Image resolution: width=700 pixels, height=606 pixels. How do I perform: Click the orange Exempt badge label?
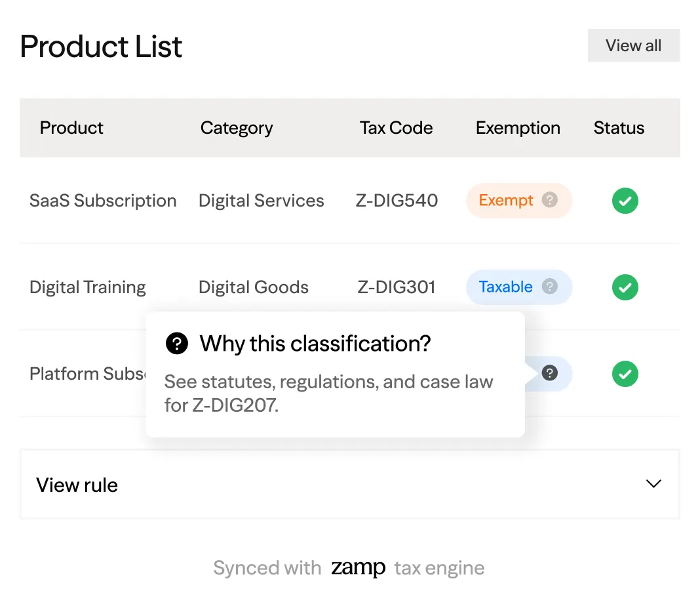point(506,200)
